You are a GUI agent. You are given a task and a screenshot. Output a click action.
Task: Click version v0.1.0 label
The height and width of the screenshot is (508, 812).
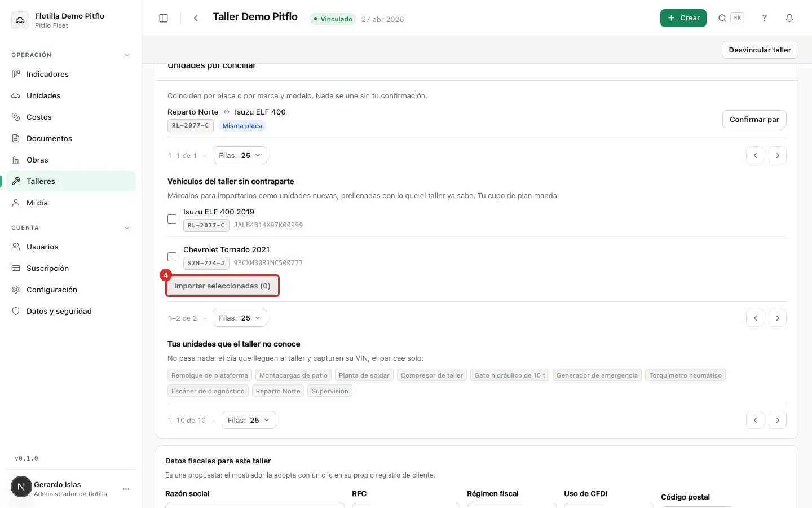pos(27,458)
